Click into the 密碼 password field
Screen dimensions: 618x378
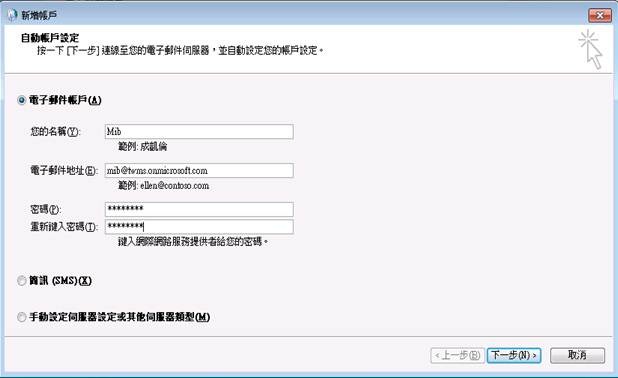[199, 209]
